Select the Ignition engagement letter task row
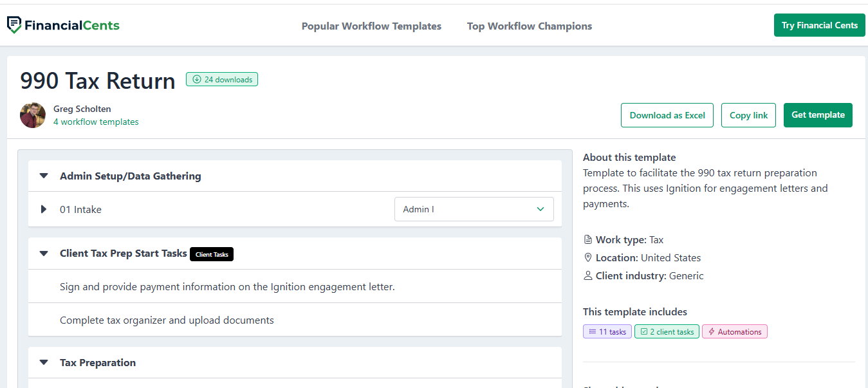 click(295, 286)
